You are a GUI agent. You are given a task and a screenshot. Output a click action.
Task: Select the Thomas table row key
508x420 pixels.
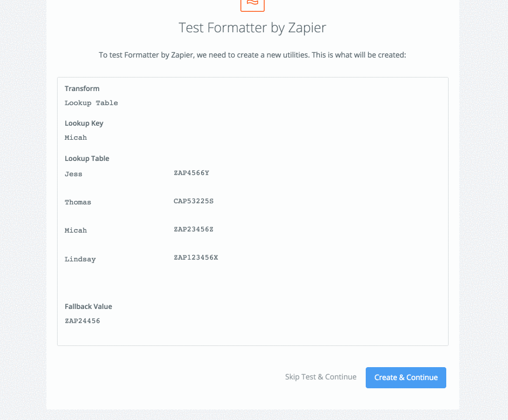[78, 202]
